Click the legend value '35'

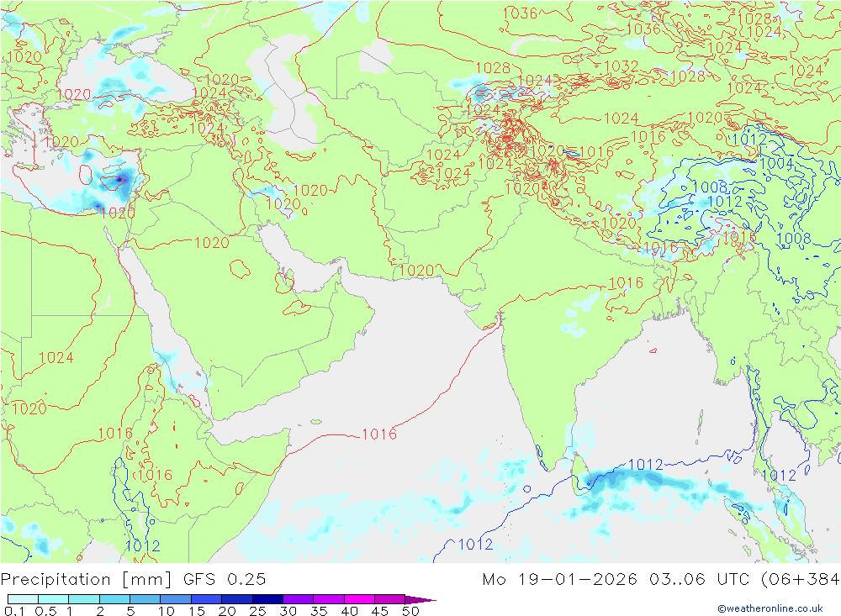coord(319,611)
